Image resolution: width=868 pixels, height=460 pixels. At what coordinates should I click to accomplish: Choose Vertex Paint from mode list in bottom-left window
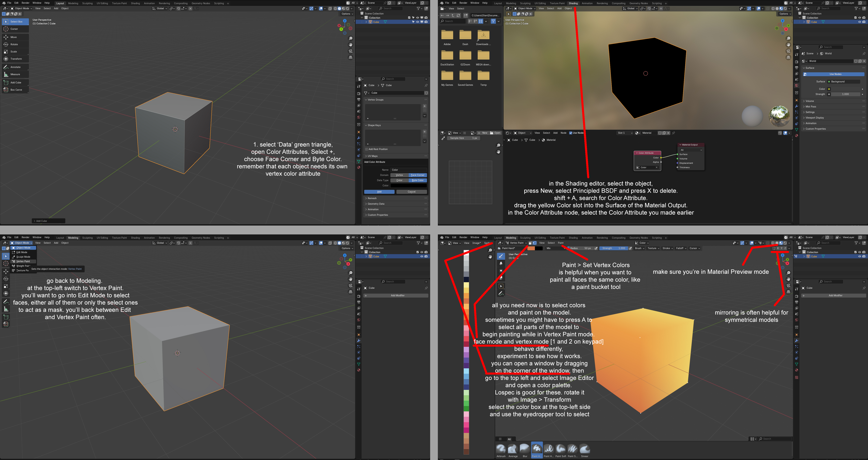click(x=23, y=261)
